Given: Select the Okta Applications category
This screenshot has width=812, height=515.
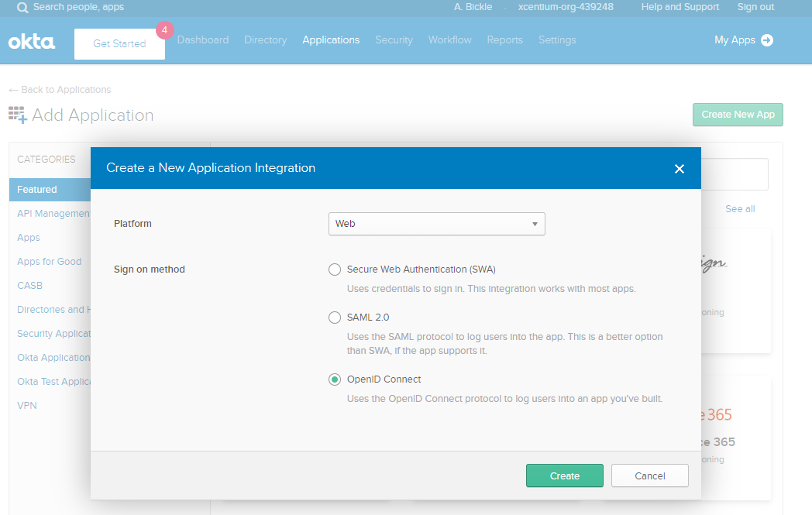Looking at the screenshot, I should click(54, 357).
